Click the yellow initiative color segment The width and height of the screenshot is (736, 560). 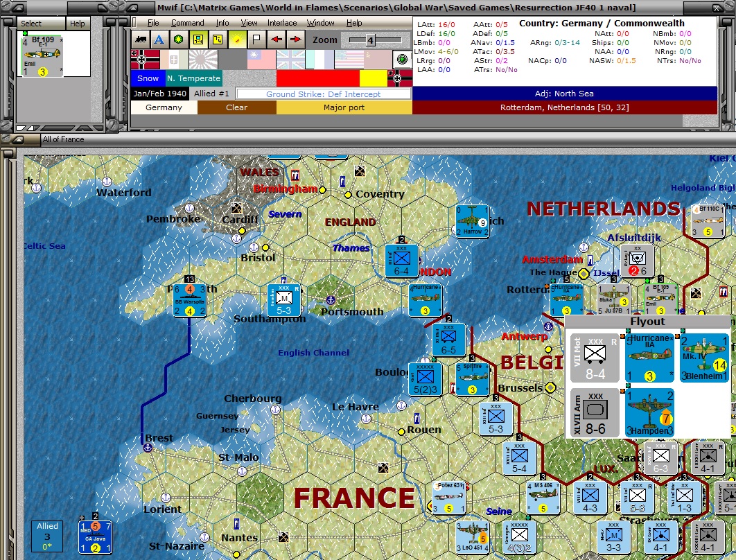coord(373,78)
